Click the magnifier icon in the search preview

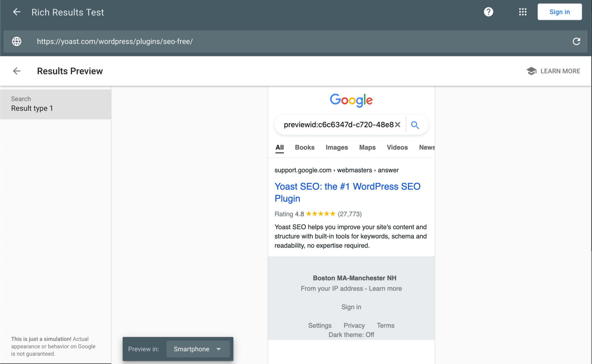point(415,125)
